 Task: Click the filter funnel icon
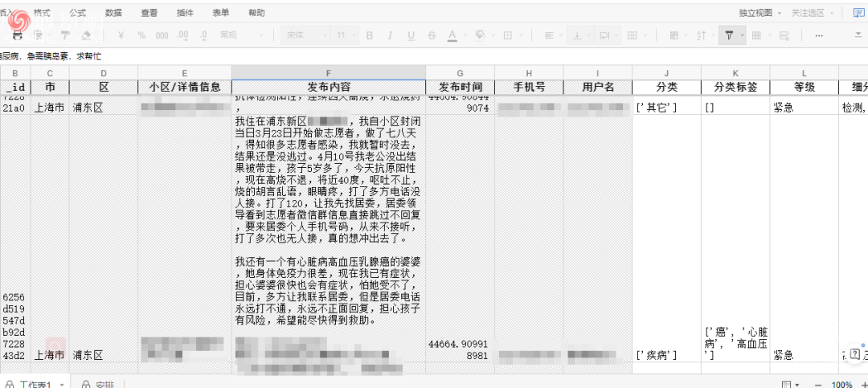coord(728,35)
